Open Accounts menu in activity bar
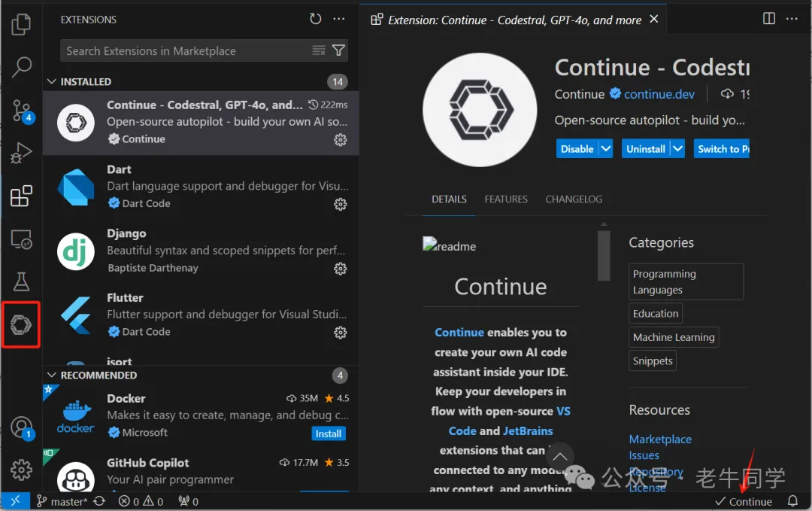Screen dimensions: 812x511 coord(22,428)
